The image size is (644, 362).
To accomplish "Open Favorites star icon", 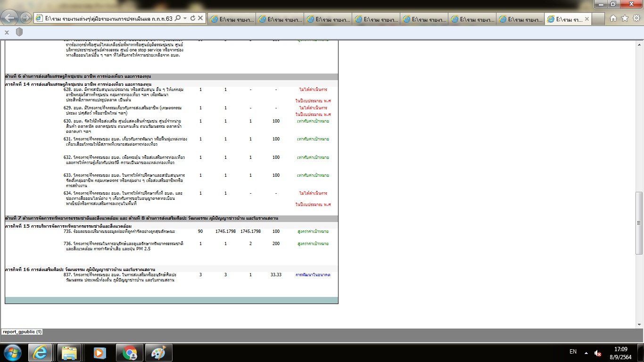I will 625,18.
